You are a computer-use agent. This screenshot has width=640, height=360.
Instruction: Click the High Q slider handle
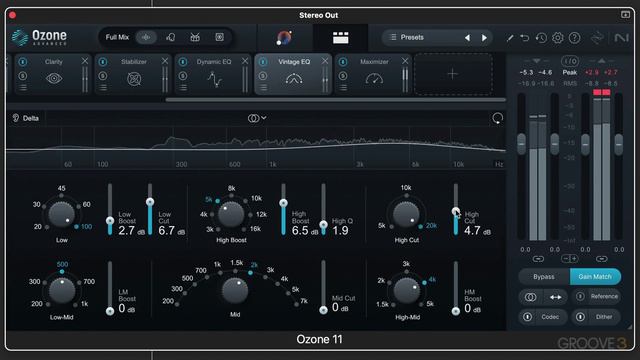(x=323, y=224)
